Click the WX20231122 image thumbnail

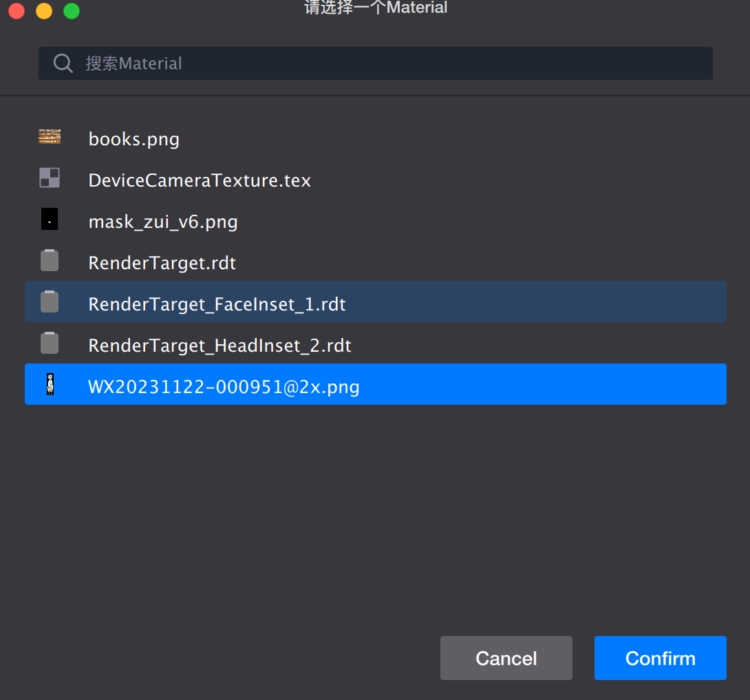tap(50, 385)
